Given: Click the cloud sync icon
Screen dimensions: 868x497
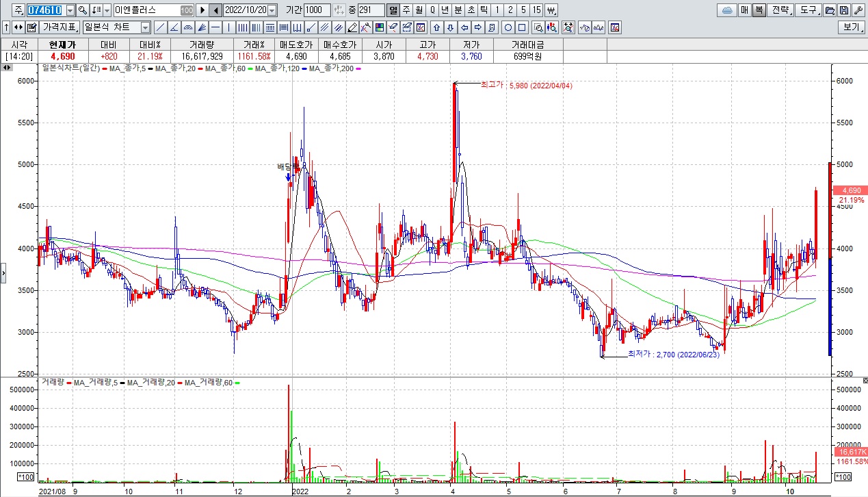Looking at the screenshot, I should coord(727,10).
